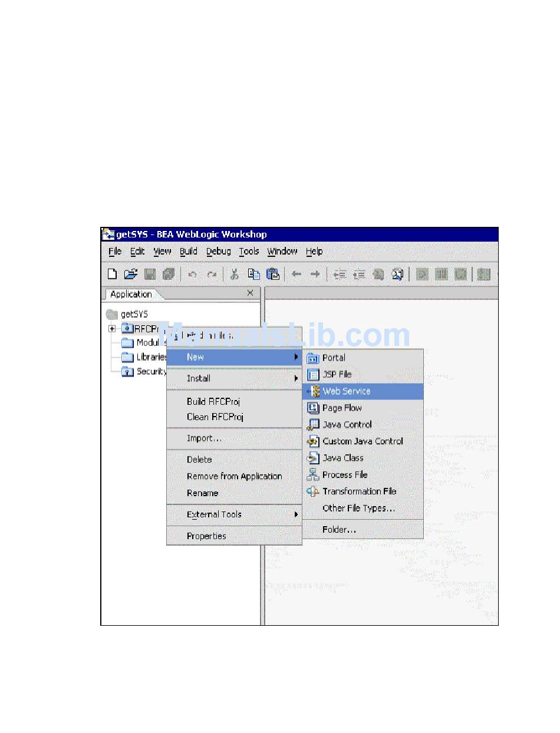Choose Import... from the context menu
560x733 pixels.
coord(234,438)
